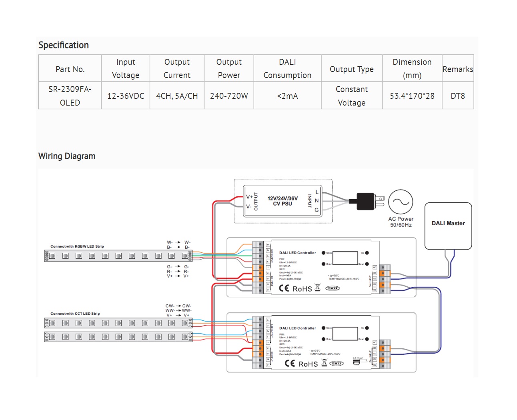The image size is (517, 420).
Task: Select the 'Constant Voltage' output type cell
Action: (x=352, y=96)
